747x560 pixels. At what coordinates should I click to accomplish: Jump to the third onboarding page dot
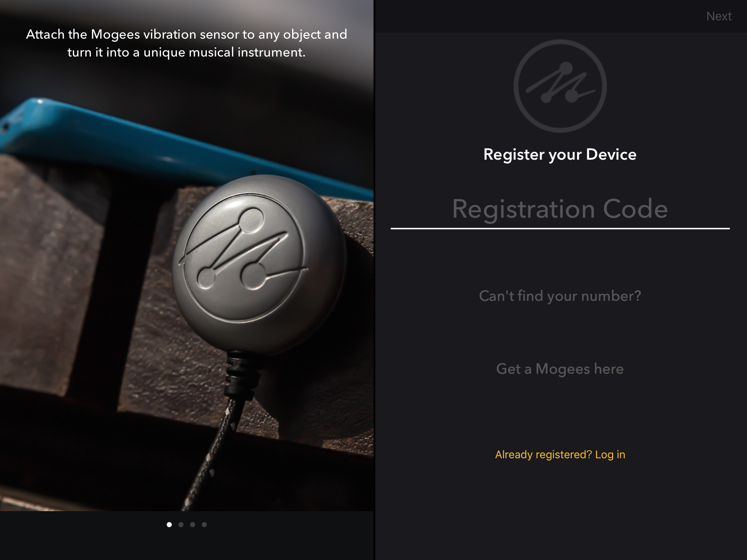193,525
